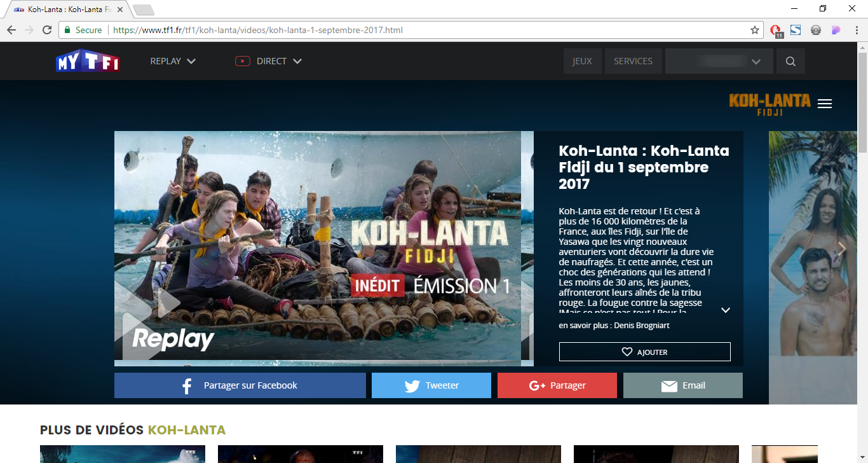Open the Koh-Lanta hamburger menu

tap(825, 104)
